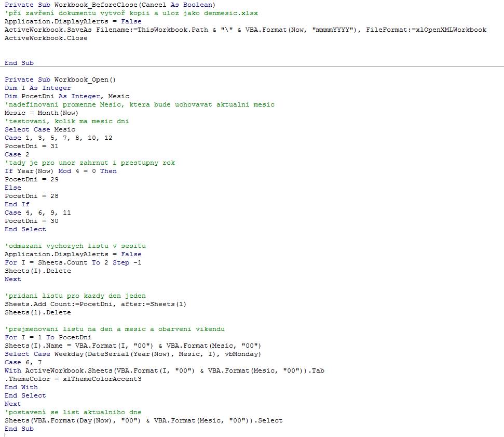Click the 'ActiveWorkbook.SaveAs Filename' line
The height and width of the screenshot is (437, 504).
246,30
